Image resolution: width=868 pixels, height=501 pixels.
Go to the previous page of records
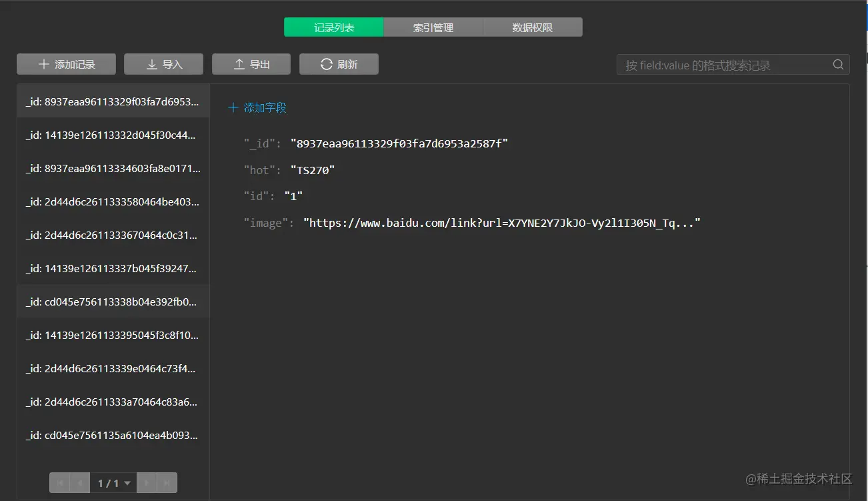point(80,483)
